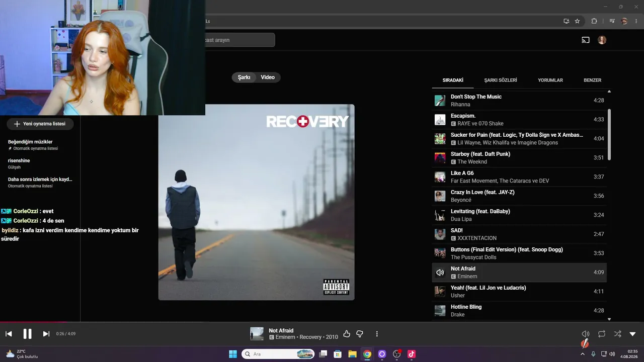Play Crazy In Love from the queue
The width and height of the screenshot is (644, 362).
tap(519, 196)
